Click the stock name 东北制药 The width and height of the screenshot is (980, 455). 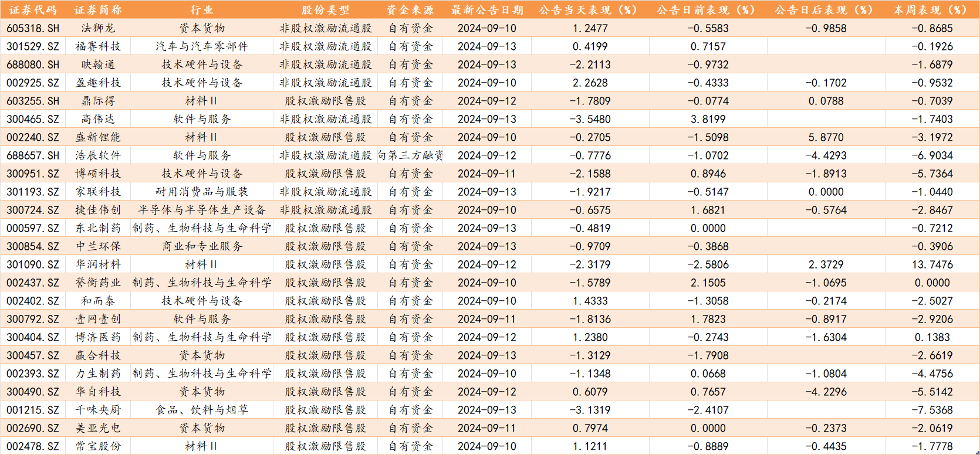click(98, 228)
